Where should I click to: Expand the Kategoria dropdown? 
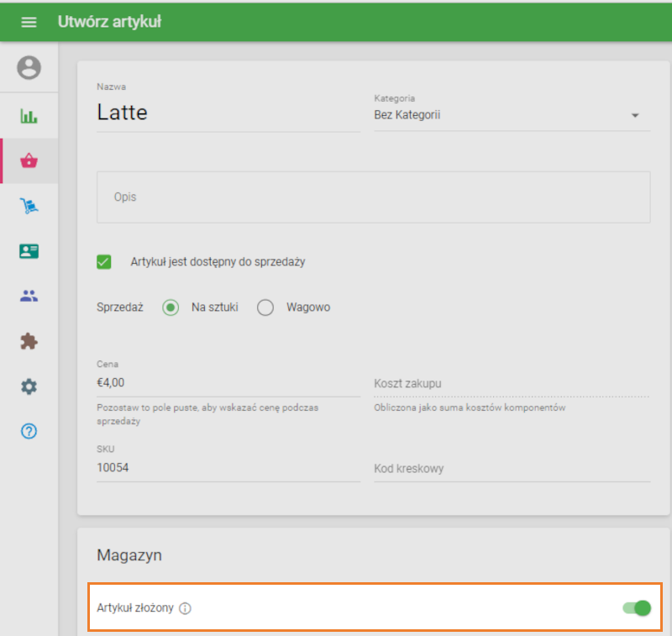tap(511, 115)
